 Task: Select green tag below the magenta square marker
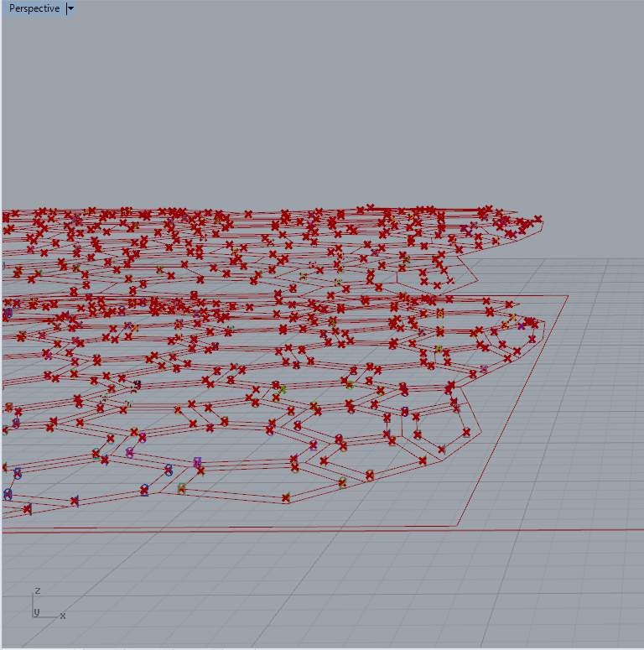tap(182, 489)
